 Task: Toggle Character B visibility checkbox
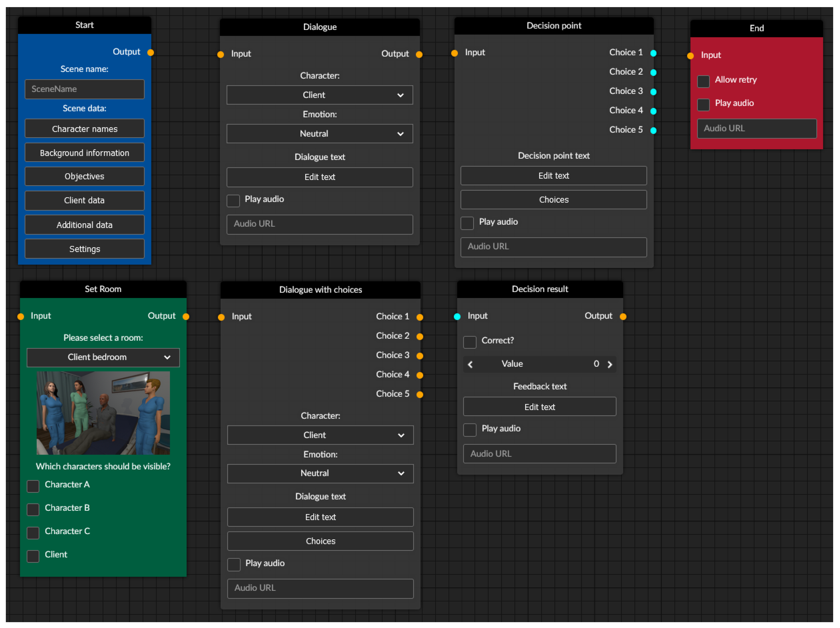[x=33, y=509]
